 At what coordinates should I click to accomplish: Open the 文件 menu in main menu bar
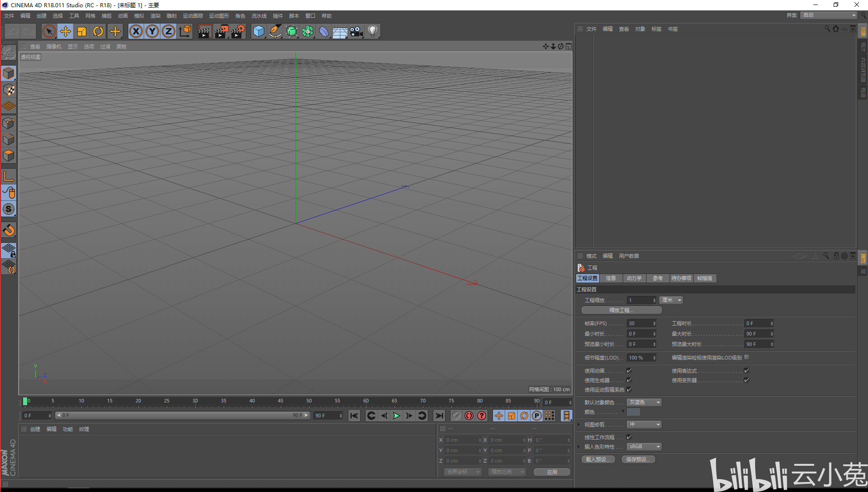coord(9,16)
